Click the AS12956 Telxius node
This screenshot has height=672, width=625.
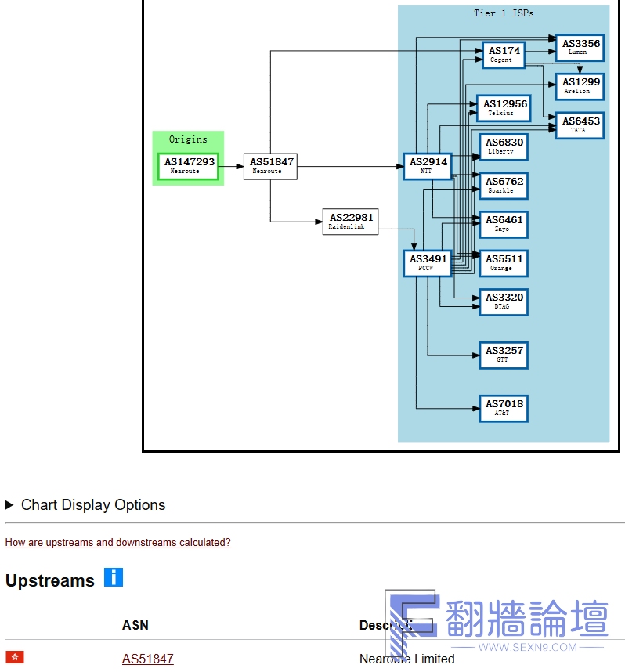503,108
